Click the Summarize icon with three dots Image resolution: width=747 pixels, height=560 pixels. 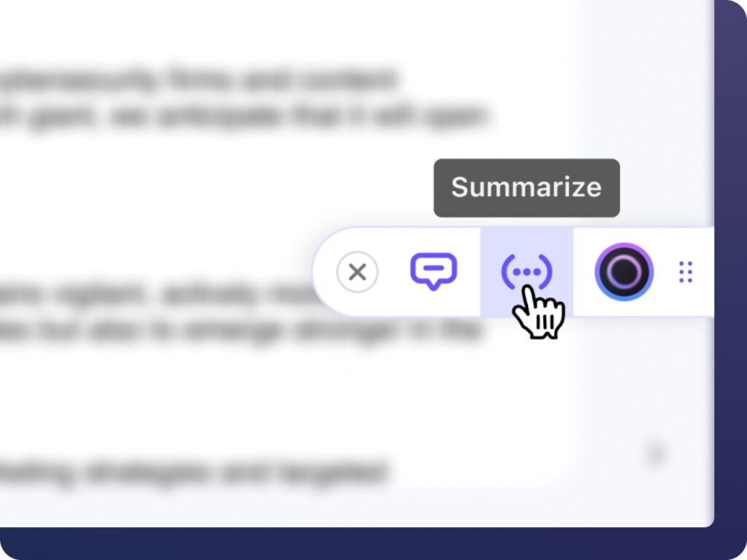[x=527, y=272]
